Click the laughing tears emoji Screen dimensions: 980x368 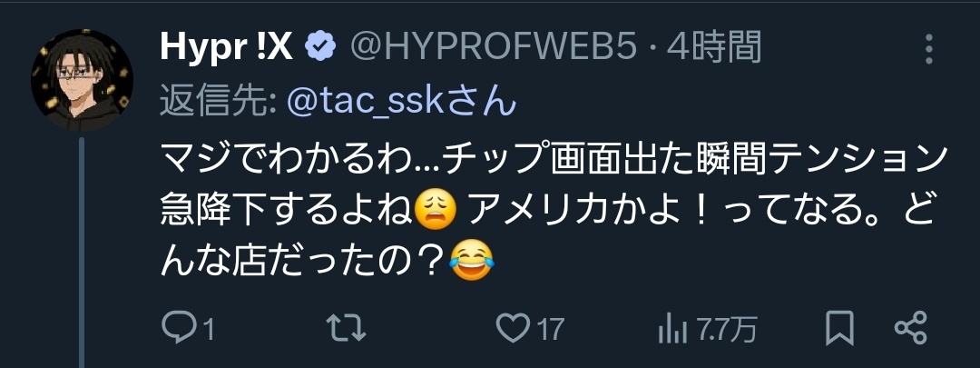pyautogui.click(x=472, y=260)
